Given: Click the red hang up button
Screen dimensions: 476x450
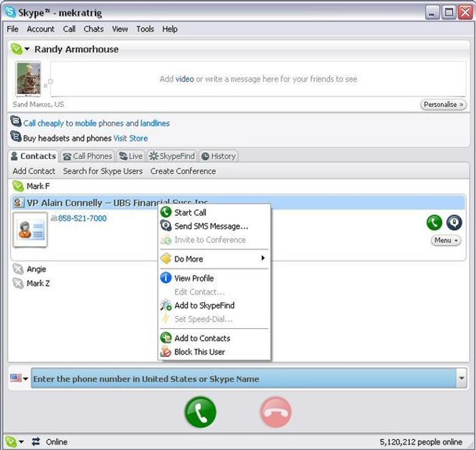Looking at the screenshot, I should pyautogui.click(x=276, y=412).
